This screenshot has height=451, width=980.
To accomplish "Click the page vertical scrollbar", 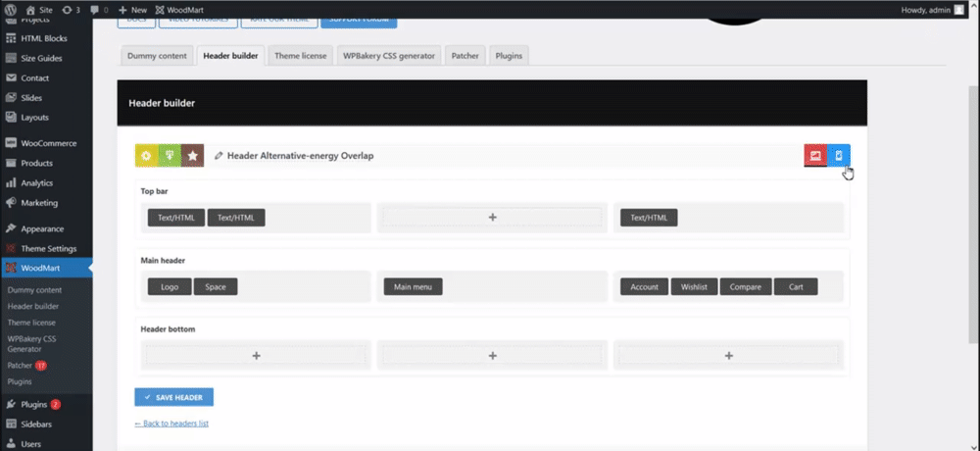I will [974, 215].
